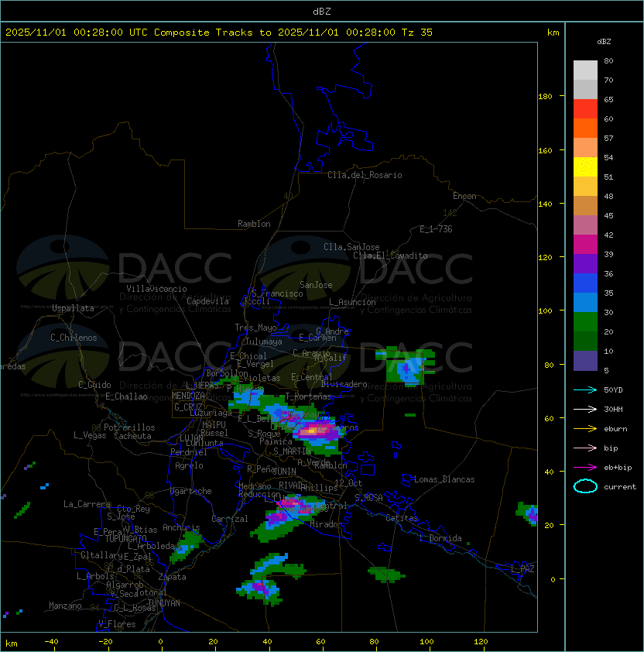The image size is (644, 652).
Task: Click the cyan current ellipse symbol
Action: point(585,486)
